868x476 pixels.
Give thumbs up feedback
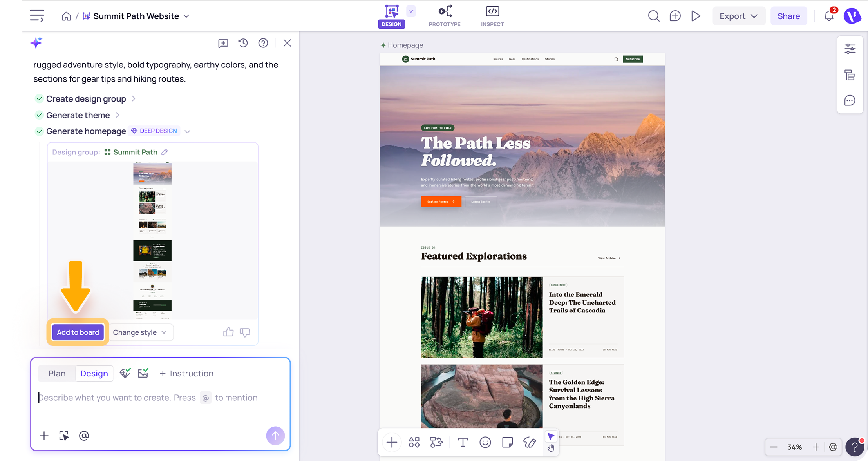(228, 332)
